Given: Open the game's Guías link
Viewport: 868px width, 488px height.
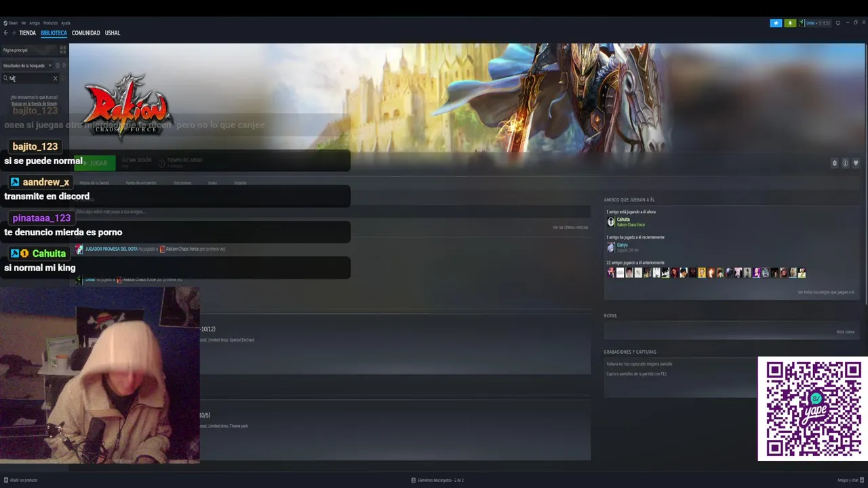Looking at the screenshot, I should point(212,183).
